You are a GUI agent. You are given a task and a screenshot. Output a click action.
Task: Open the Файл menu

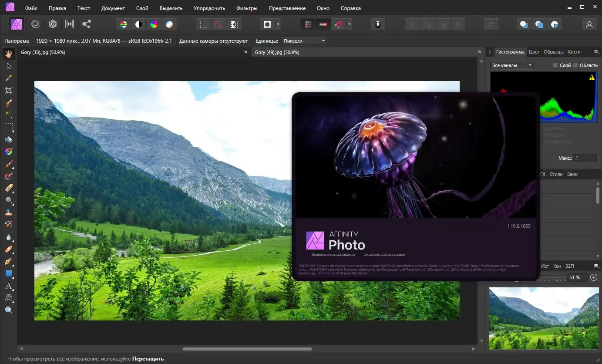click(31, 8)
